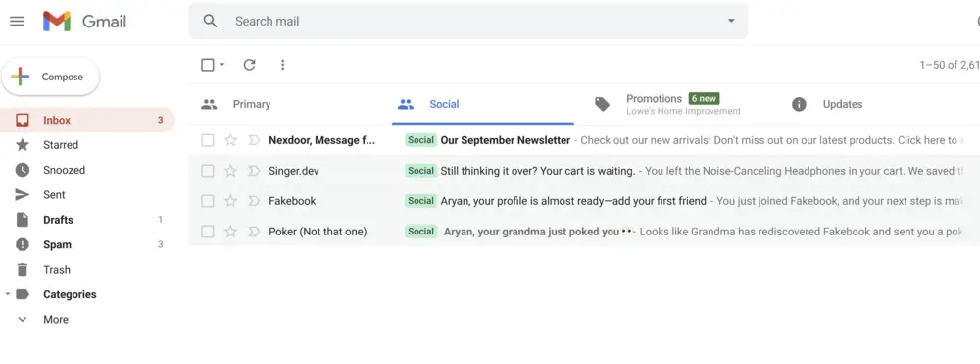980x364 pixels.
Task: Open the Sent folder label
Action: tap(54, 195)
